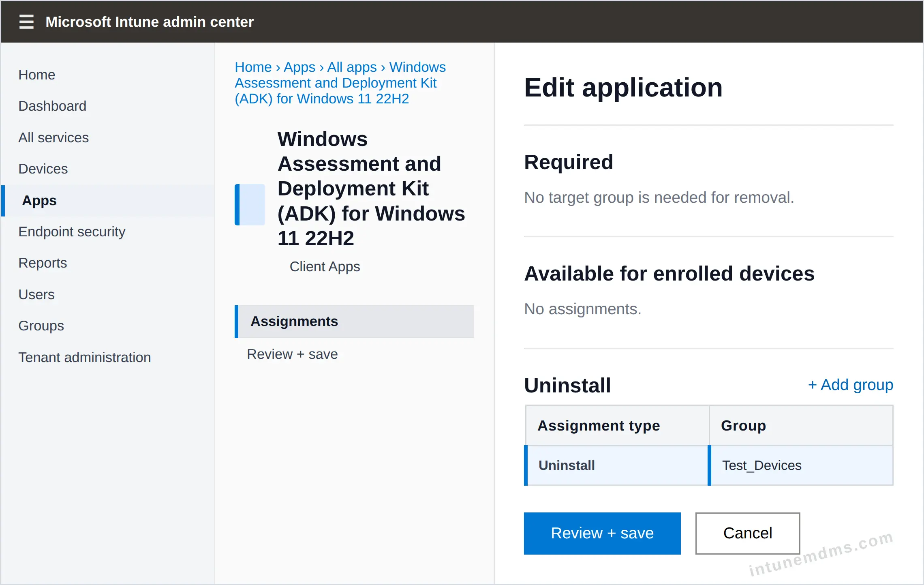924x585 pixels.
Task: Open Devices in sidebar
Action: pyautogui.click(x=43, y=169)
